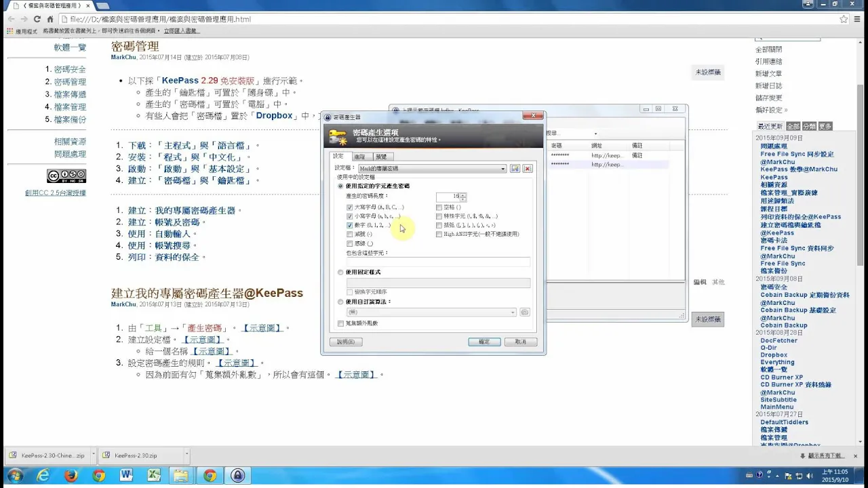The height and width of the screenshot is (488, 868).
Task: Decrease password length with down arrow
Action: [x=463, y=199]
